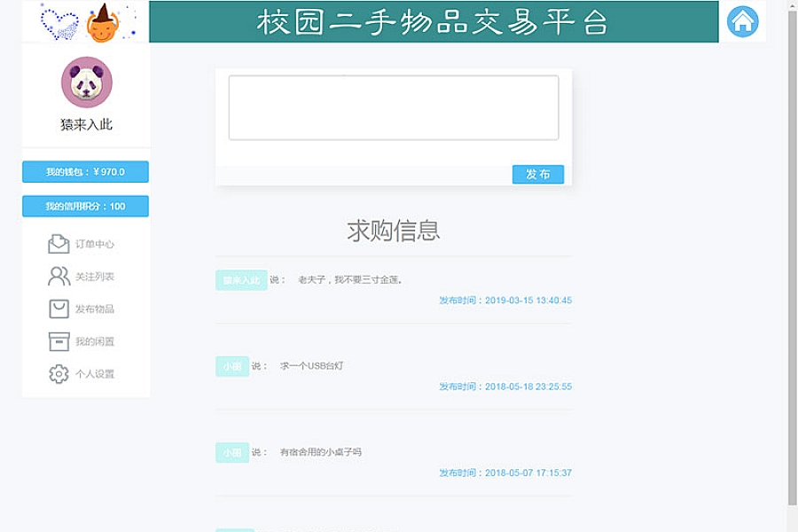The image size is (798, 532).
Task: Click the username 猿来入此 under avatar
Action: (x=86, y=125)
